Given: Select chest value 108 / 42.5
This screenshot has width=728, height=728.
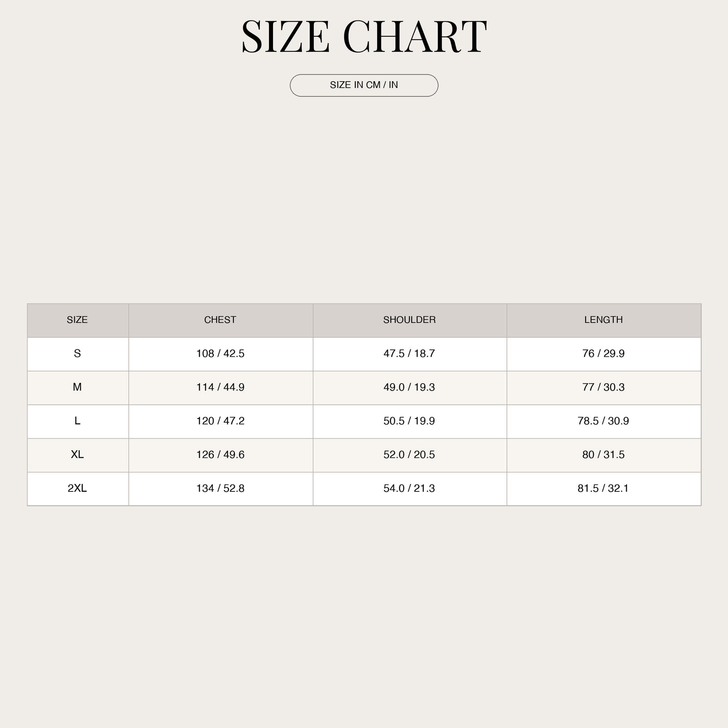Looking at the screenshot, I should [221, 353].
